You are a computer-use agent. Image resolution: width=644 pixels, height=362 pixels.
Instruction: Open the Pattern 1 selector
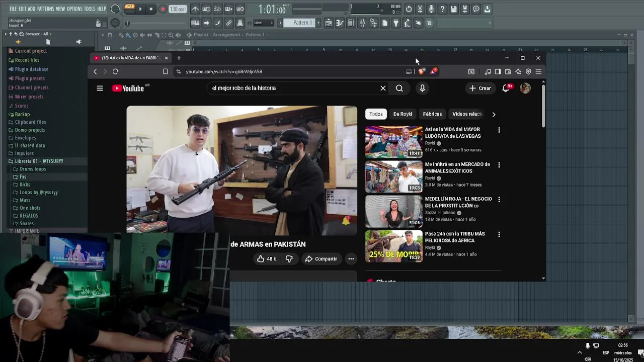pos(300,23)
